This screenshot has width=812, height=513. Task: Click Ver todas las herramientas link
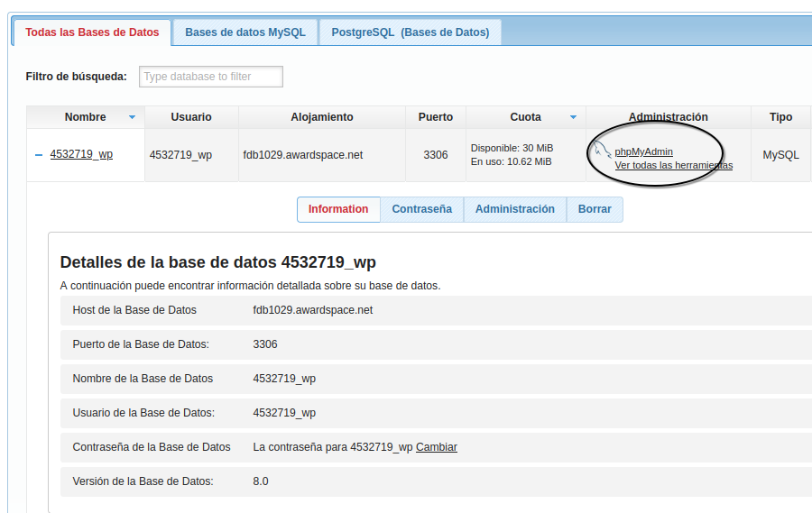point(673,165)
